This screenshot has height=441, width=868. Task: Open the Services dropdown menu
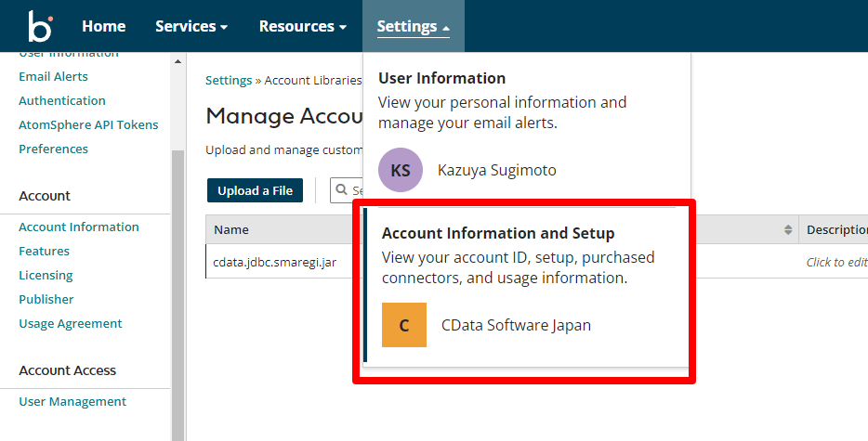point(191,26)
